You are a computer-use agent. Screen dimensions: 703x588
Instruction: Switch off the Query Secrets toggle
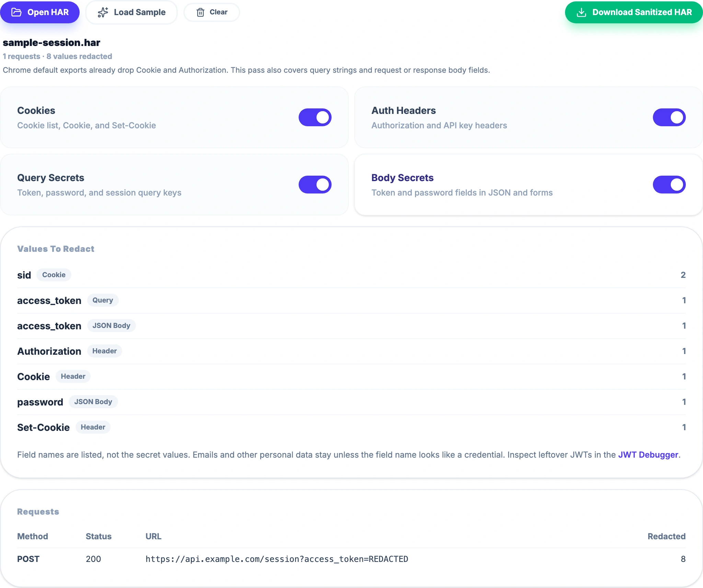pos(315,185)
